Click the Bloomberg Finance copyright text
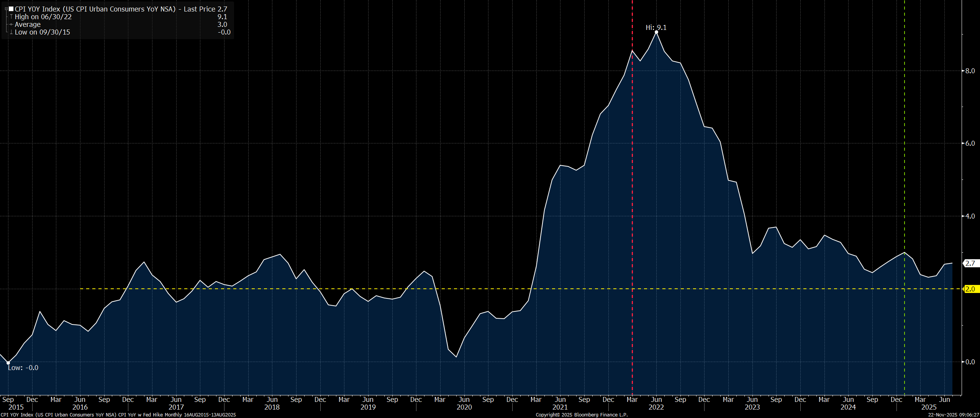 coord(582,415)
